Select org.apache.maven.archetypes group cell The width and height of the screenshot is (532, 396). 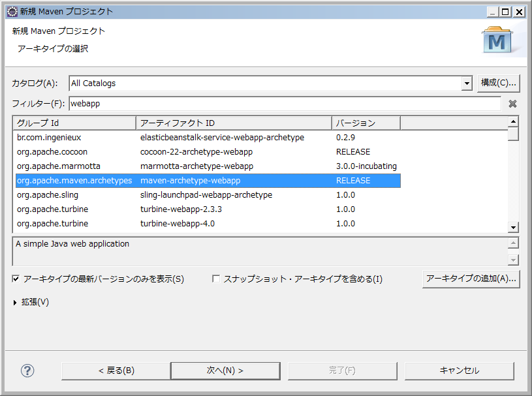pos(74,181)
